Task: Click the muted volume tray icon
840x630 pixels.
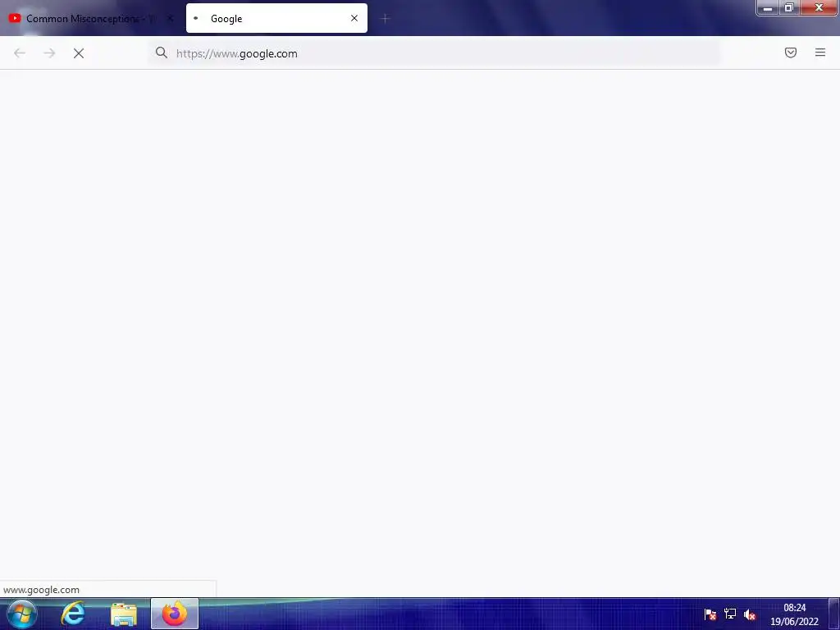Action: click(750, 614)
